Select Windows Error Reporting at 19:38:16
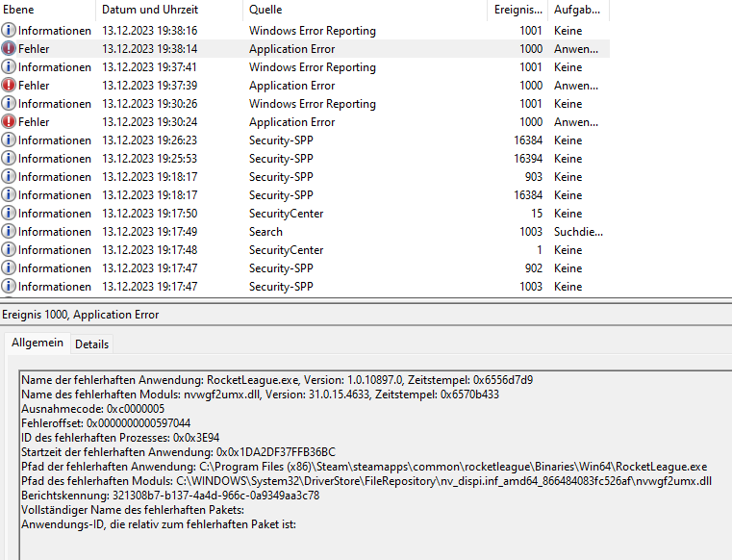This screenshot has width=732, height=560. tap(313, 31)
